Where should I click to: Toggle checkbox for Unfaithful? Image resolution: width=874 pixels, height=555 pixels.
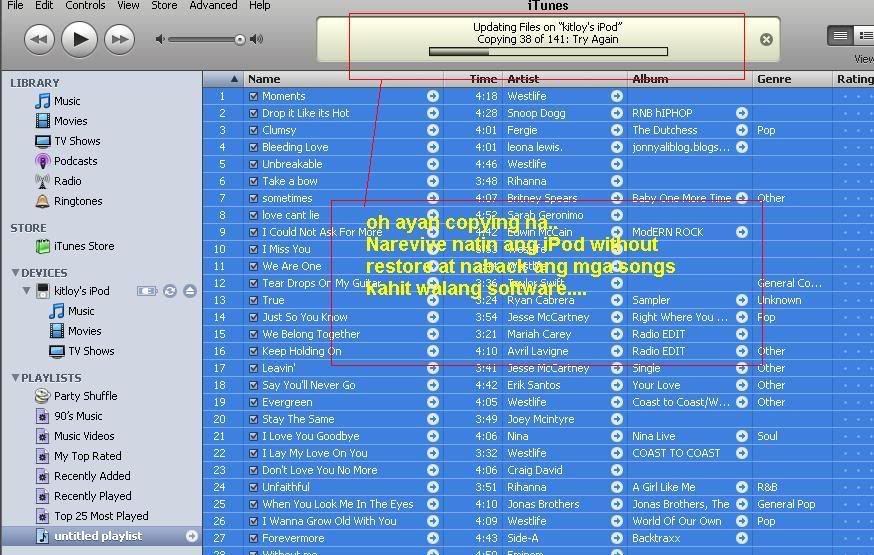click(x=253, y=488)
